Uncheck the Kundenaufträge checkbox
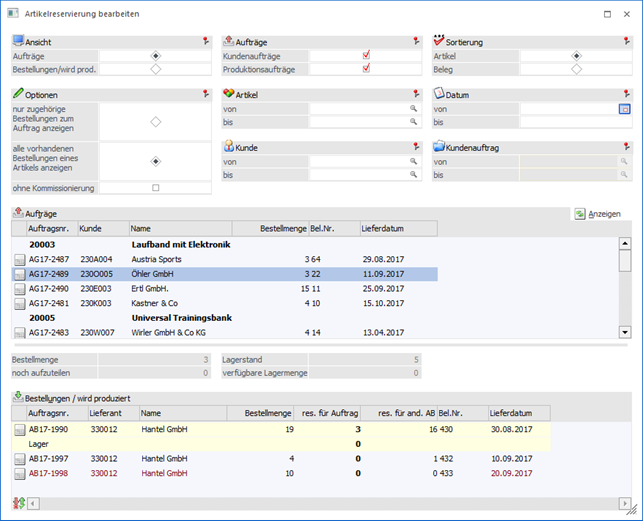The height and width of the screenshot is (521, 643). pyautogui.click(x=366, y=56)
